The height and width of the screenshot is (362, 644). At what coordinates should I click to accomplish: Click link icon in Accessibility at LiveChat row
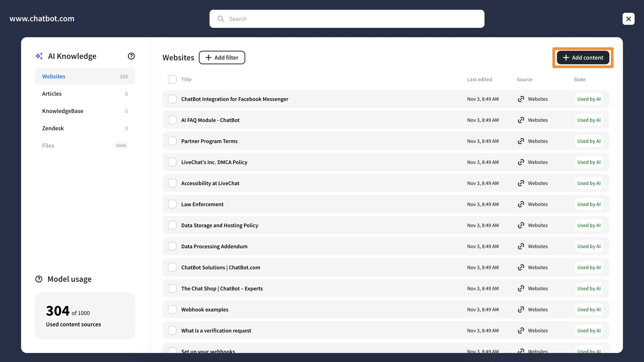coord(521,183)
